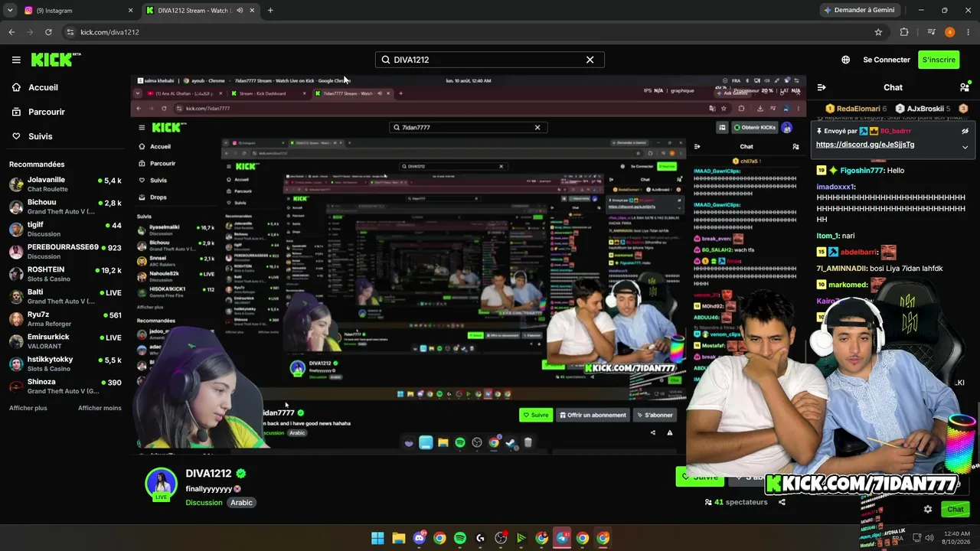Open recommended channel hstikkytokky

[x=65, y=364]
